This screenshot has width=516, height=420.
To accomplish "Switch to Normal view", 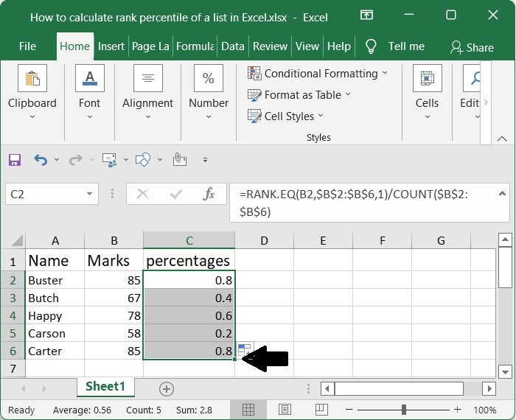I will point(248,410).
